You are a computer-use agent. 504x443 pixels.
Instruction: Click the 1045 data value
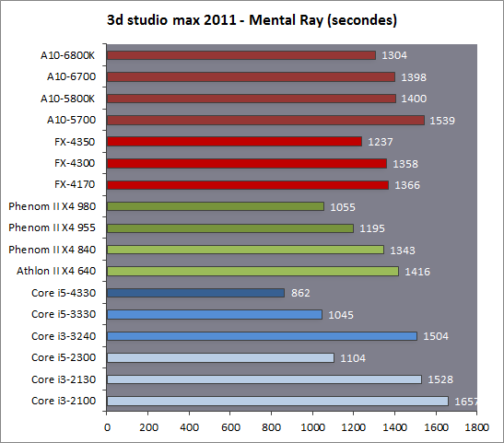tap(341, 315)
